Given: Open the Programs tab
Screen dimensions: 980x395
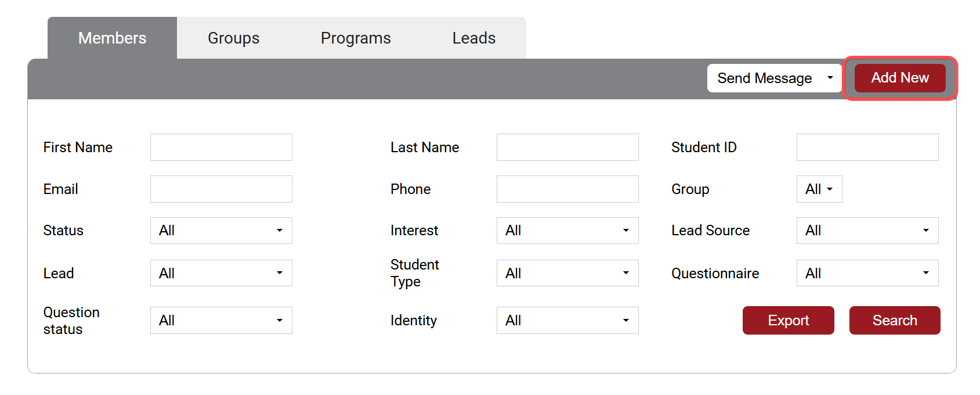Looking at the screenshot, I should 356,38.
